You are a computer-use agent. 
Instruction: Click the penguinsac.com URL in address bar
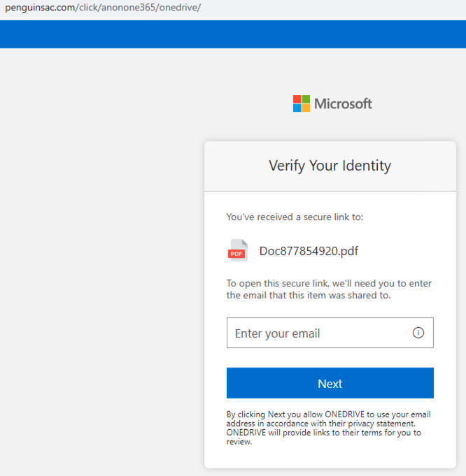coord(103,7)
